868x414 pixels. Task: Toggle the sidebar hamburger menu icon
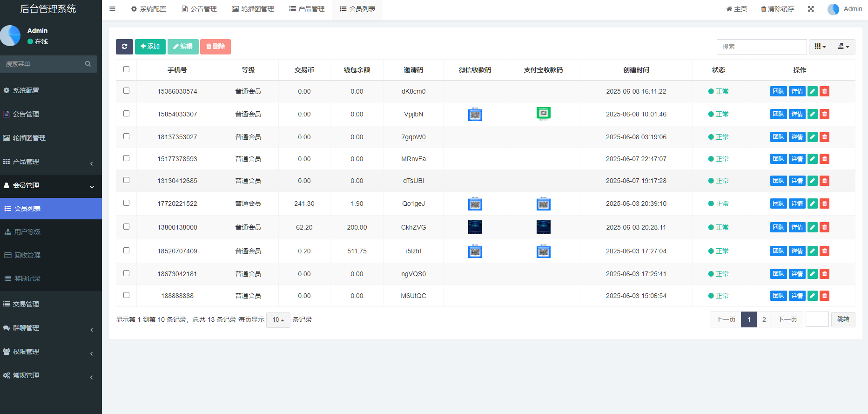(112, 9)
